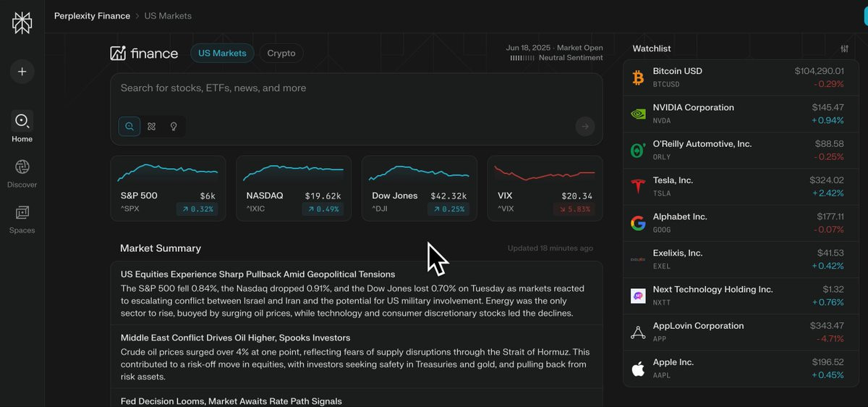Open Apple Inc. watchlist entry name

[673, 362]
